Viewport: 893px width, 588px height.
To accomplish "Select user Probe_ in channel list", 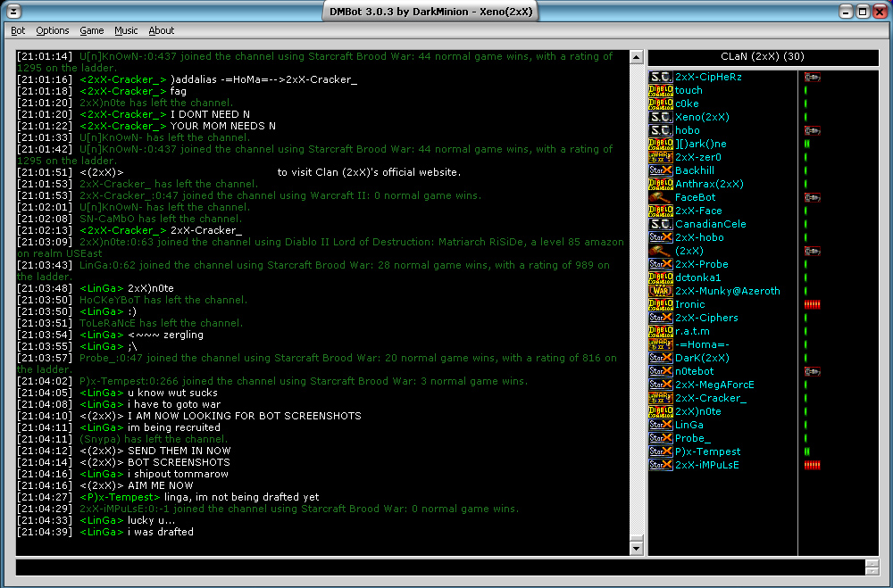I will click(x=693, y=438).
